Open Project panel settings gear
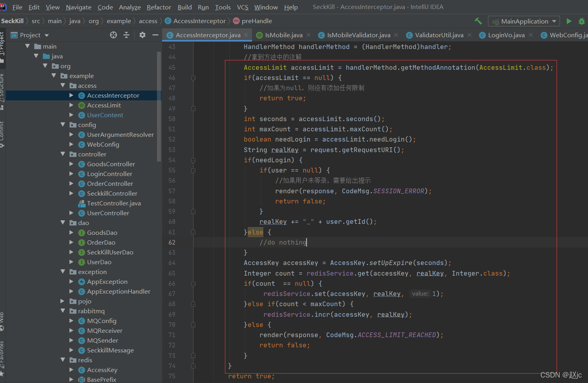The image size is (588, 383). 142,35
